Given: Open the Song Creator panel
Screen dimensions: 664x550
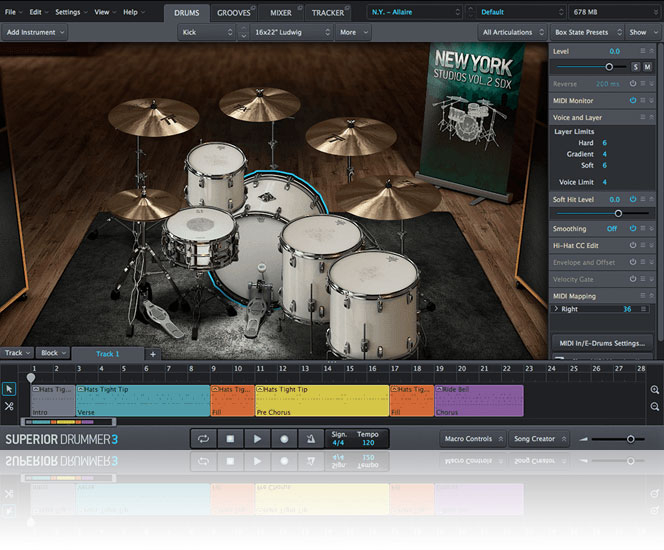Looking at the screenshot, I should pos(538,439).
